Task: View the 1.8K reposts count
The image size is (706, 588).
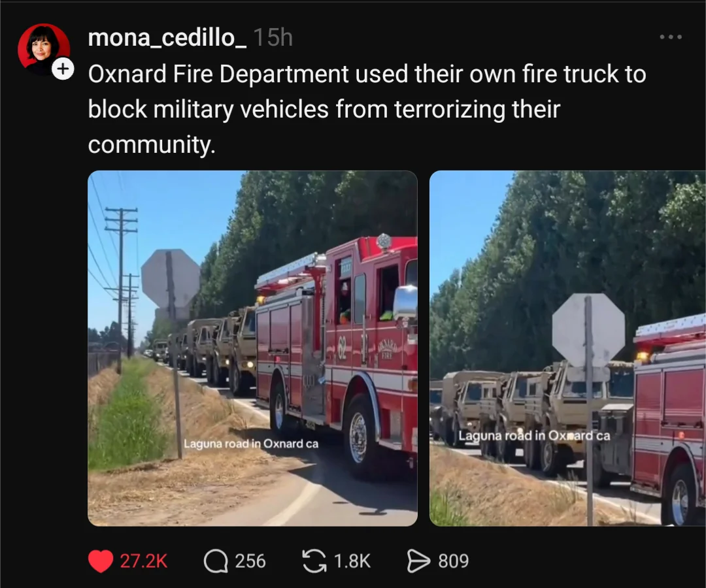Action: pos(352,561)
